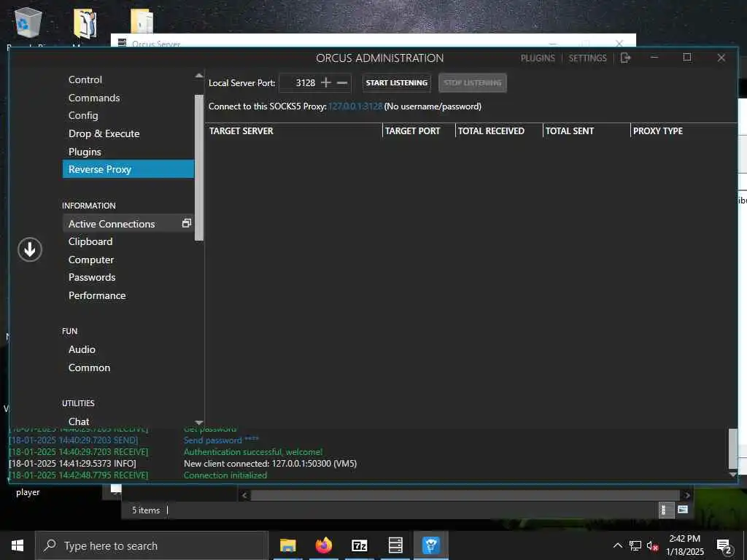Switch to Orcus Server taskbar icon

pyautogui.click(x=395, y=545)
